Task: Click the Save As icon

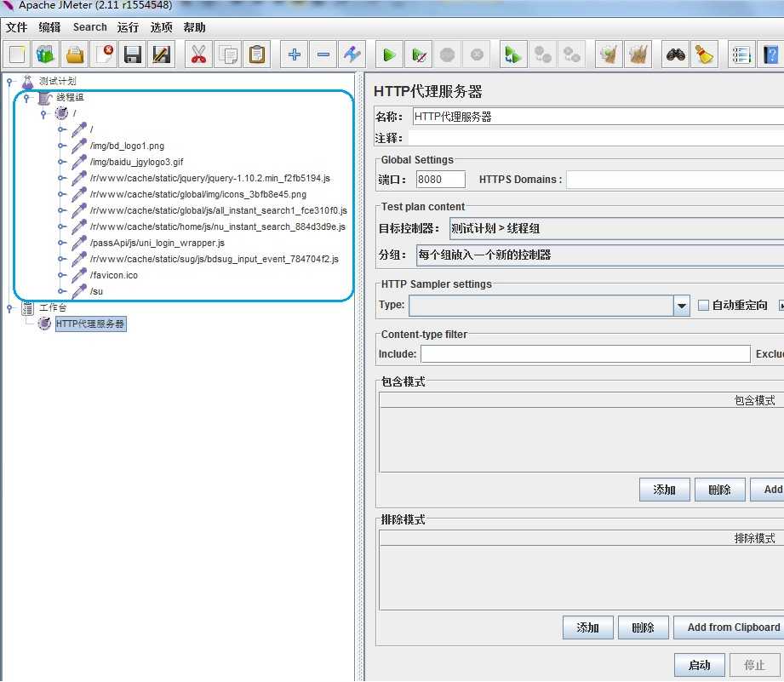Action: (162, 54)
